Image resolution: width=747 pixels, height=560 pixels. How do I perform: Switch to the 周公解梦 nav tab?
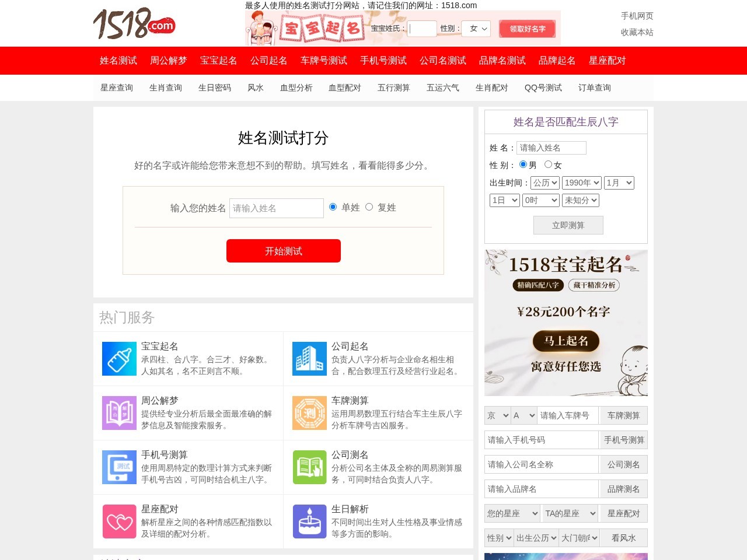tap(169, 61)
